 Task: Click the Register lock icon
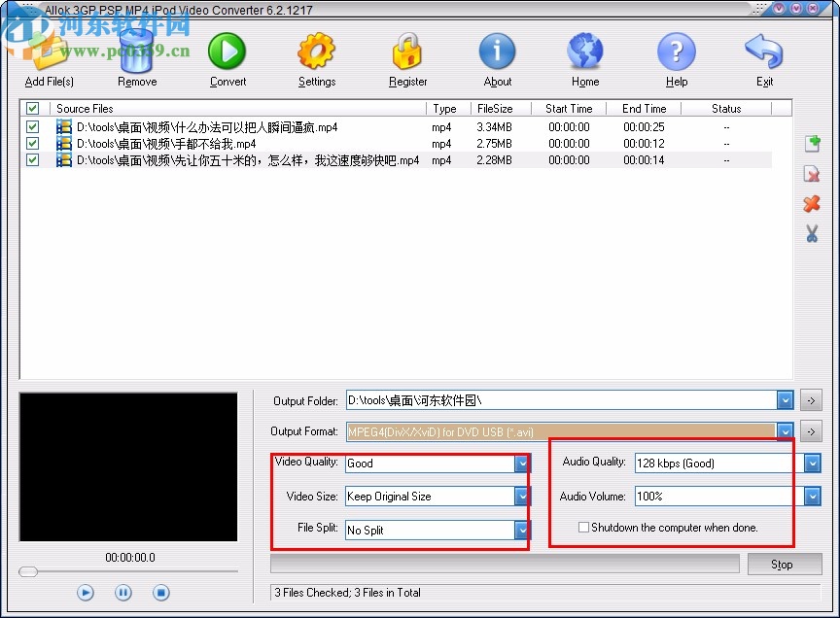tap(407, 53)
